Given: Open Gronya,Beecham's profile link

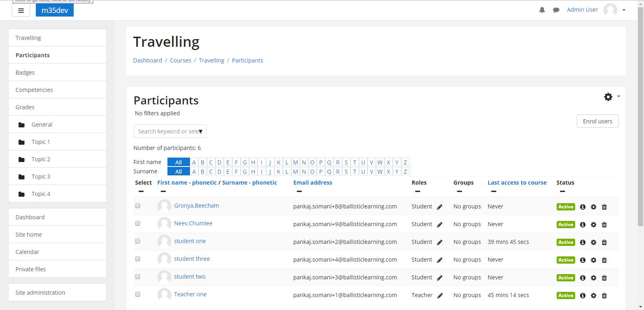Looking at the screenshot, I should [196, 206].
